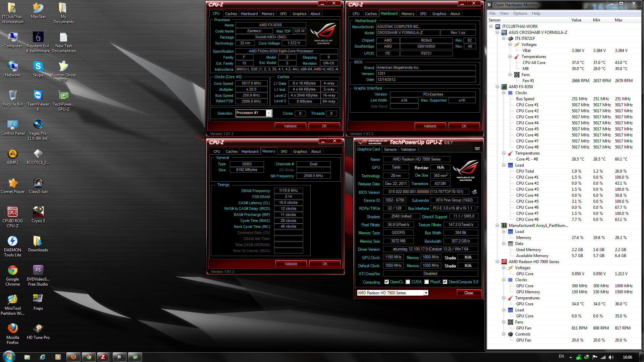Viewport: 644px width, 362px height.
Task: Select the CPU Core #1 clock row
Action: pos(527,105)
